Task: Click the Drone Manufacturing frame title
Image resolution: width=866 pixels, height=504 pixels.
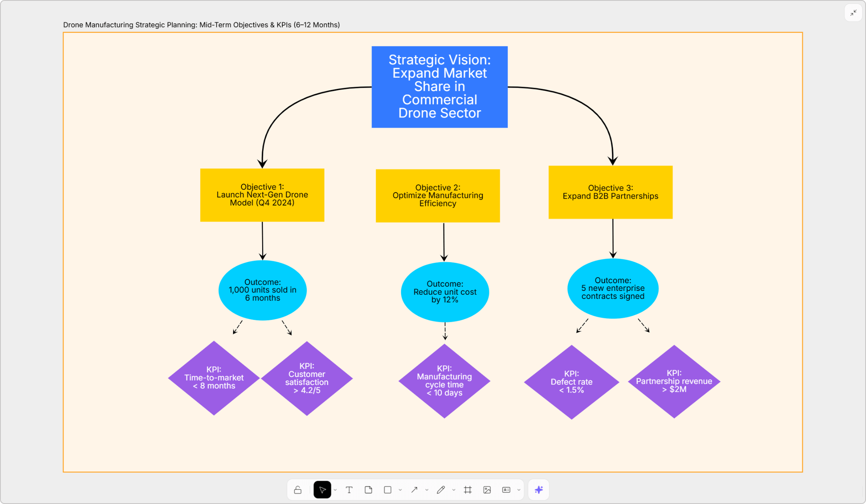Action: 201,25
